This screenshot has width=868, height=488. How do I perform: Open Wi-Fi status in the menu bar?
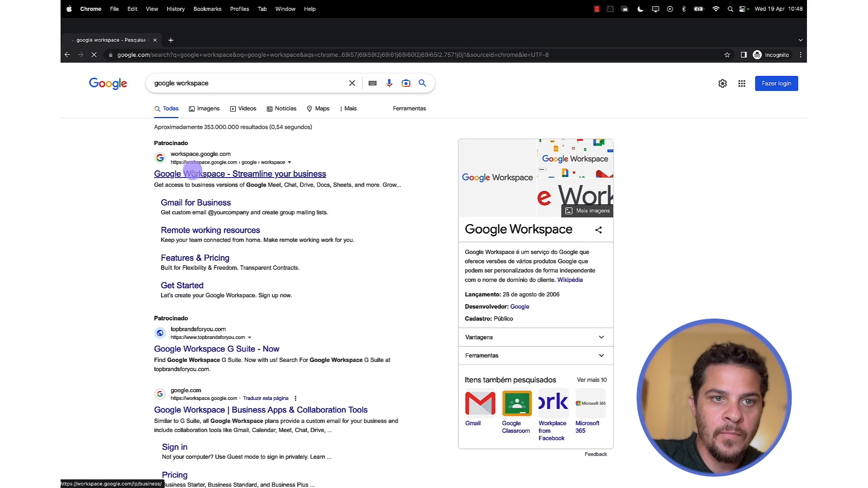point(716,9)
